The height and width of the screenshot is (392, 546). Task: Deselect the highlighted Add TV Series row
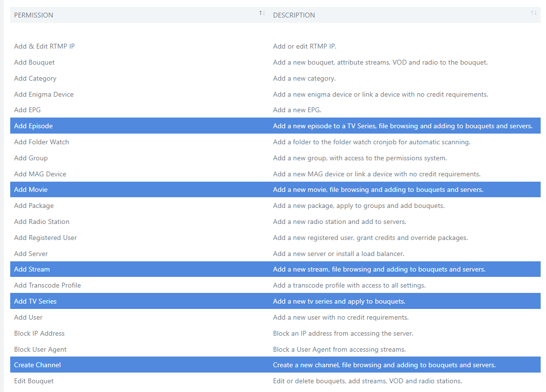(x=276, y=301)
